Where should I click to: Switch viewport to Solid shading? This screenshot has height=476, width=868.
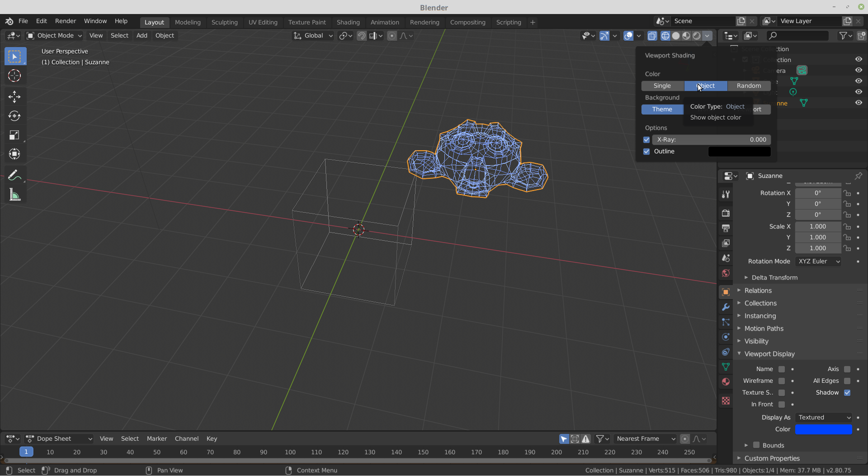676,36
